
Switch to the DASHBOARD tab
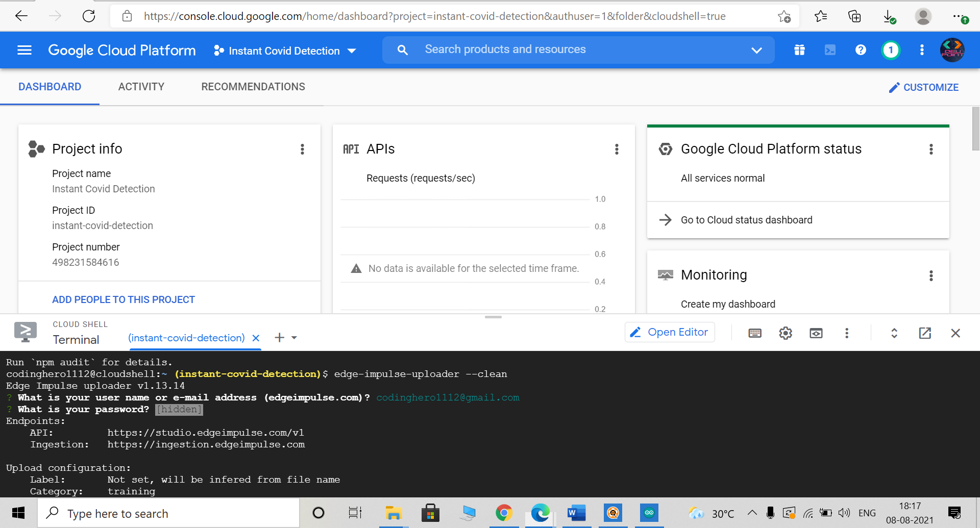point(50,87)
